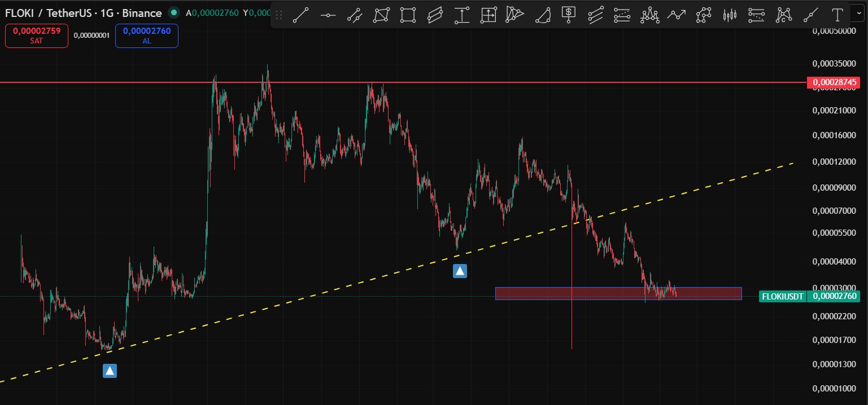This screenshot has height=405, width=868.
Task: Choose the parallel channel tool
Action: [x=435, y=15]
